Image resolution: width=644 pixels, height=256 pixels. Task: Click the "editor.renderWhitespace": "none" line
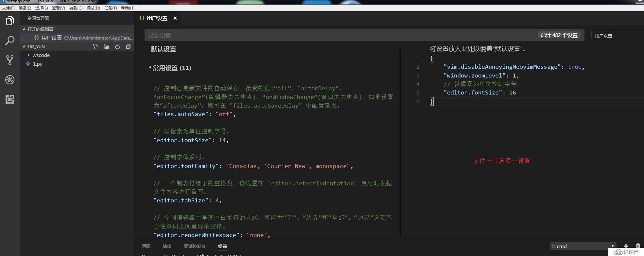[x=212, y=235]
